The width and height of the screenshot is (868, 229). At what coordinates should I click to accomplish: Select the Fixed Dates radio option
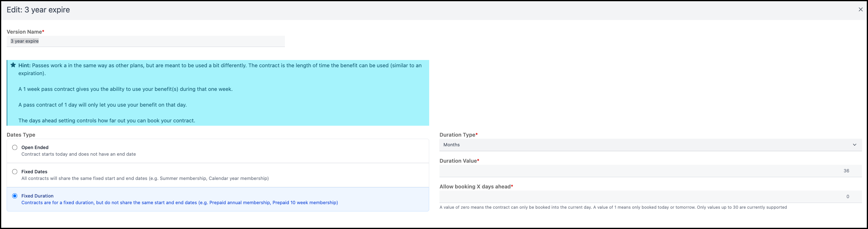(x=15, y=172)
